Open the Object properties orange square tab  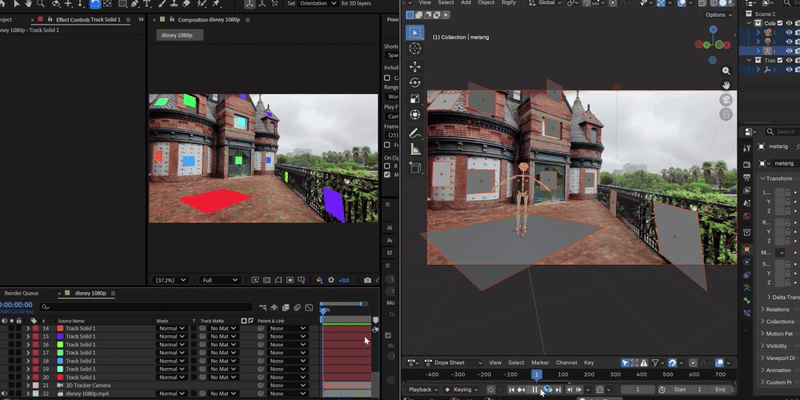click(x=747, y=249)
